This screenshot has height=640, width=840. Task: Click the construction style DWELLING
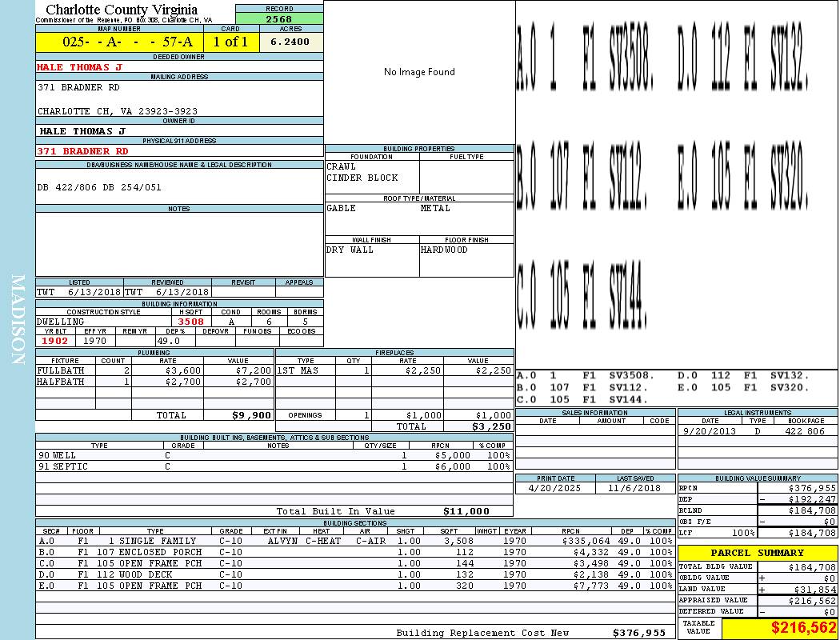pos(61,322)
